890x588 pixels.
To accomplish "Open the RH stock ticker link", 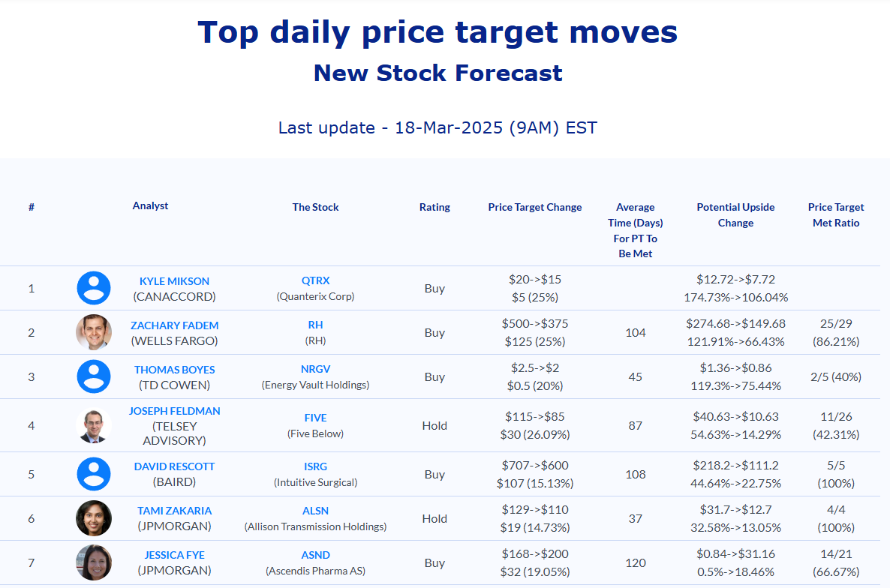I will [316, 325].
